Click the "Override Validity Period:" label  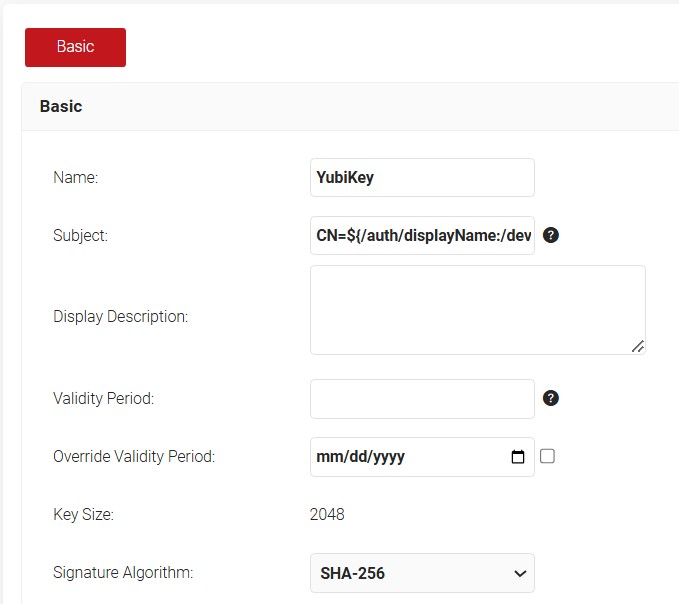point(134,456)
